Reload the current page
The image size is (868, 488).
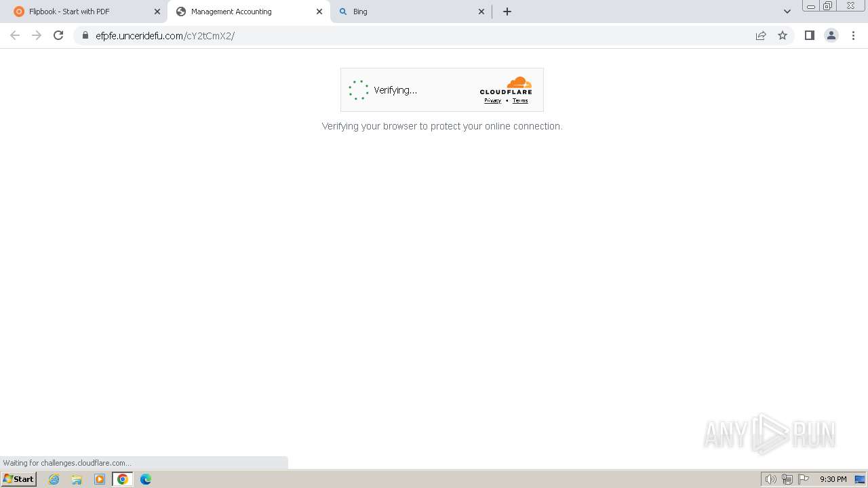[58, 35]
